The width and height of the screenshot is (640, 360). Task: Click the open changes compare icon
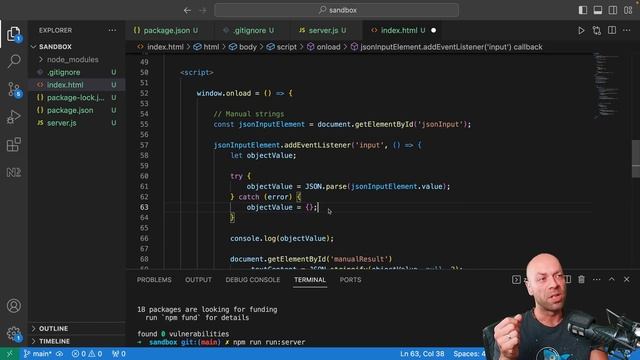596,31
